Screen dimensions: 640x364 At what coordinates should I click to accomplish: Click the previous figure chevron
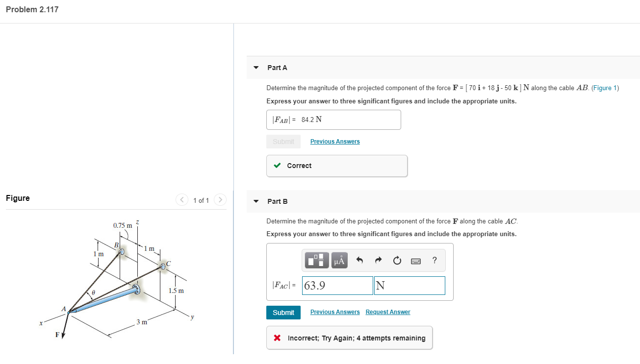182,200
